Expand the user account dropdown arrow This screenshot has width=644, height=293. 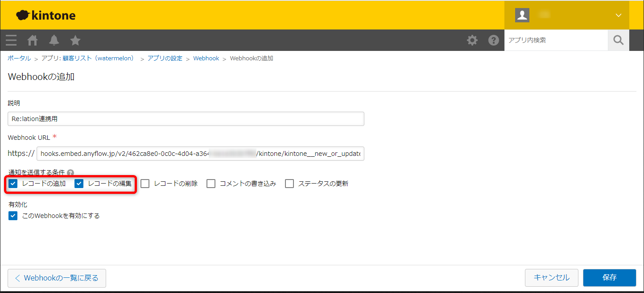point(618,15)
